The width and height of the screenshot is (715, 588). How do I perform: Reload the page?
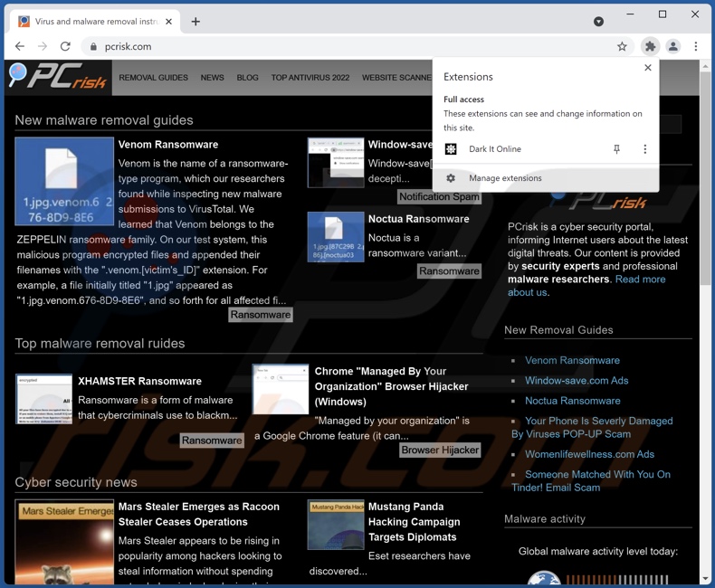pyautogui.click(x=65, y=46)
